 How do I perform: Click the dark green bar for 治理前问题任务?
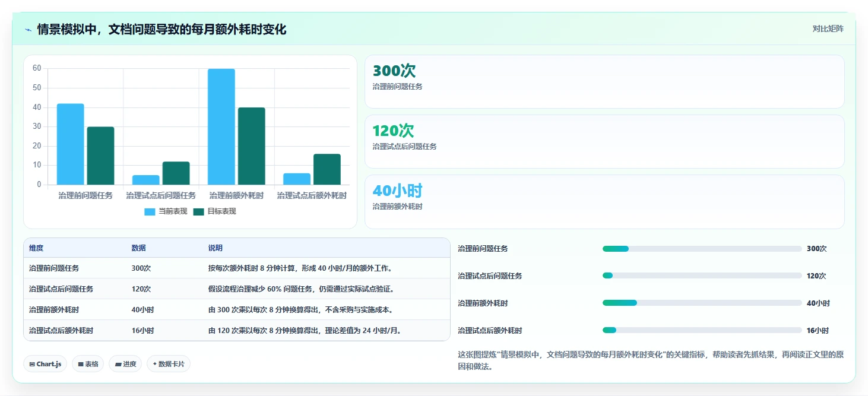point(100,156)
